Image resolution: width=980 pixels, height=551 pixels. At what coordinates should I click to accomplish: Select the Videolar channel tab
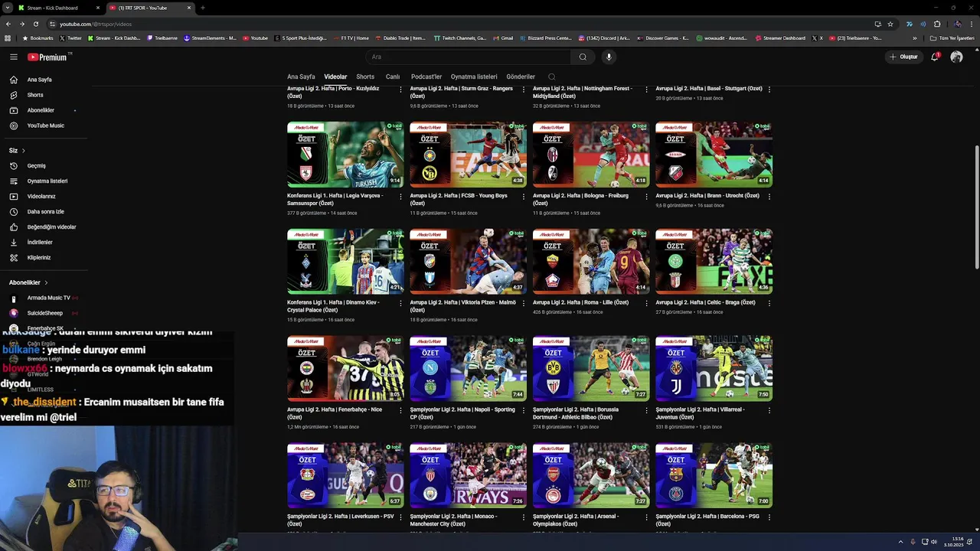click(x=335, y=77)
